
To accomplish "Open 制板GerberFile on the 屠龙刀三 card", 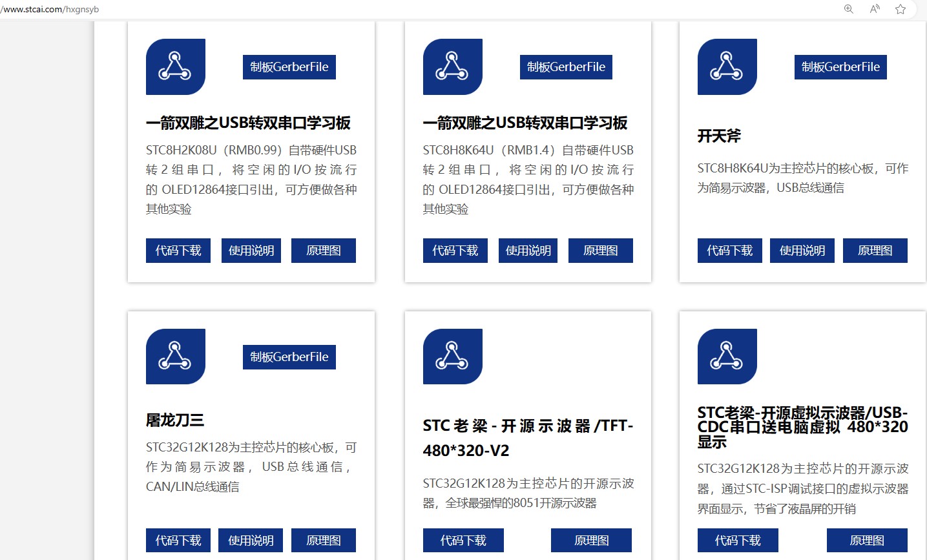I will (x=289, y=357).
